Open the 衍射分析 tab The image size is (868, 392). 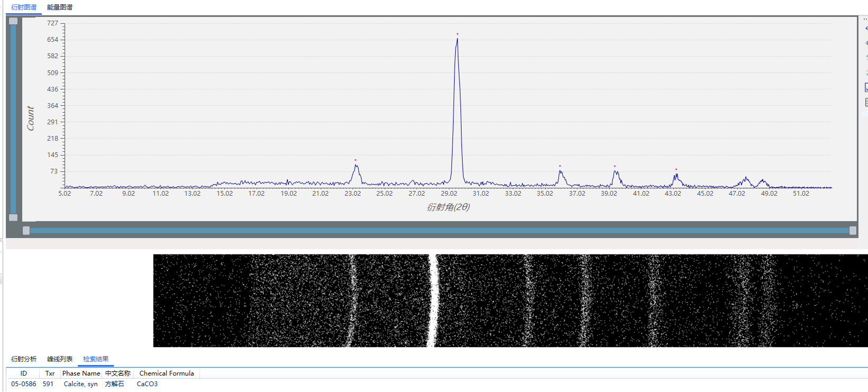click(24, 359)
